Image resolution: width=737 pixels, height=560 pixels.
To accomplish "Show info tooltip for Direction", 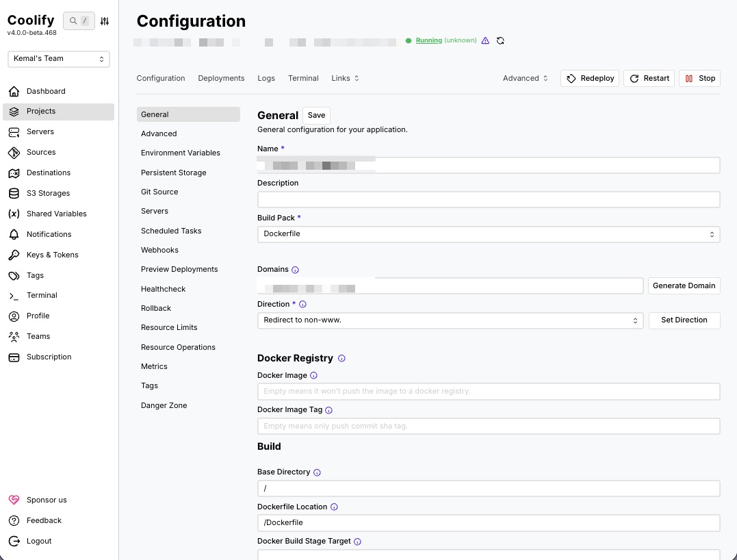I will tap(302, 304).
